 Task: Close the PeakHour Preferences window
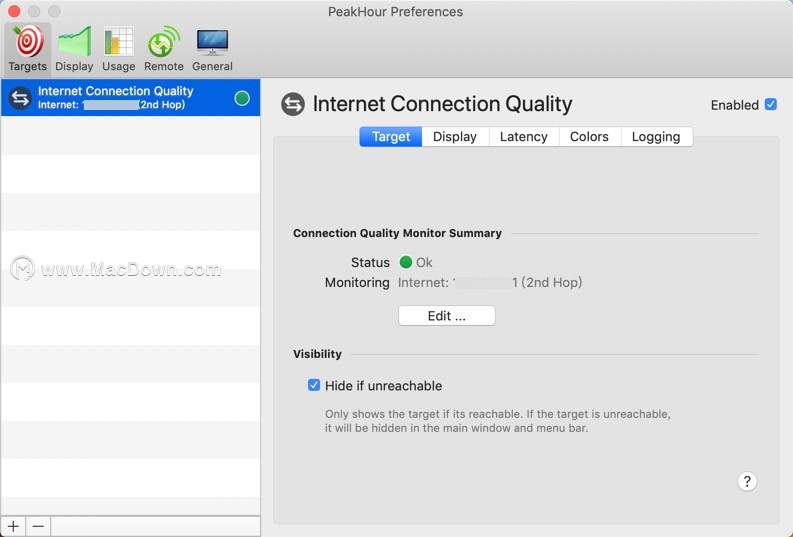pos(14,11)
